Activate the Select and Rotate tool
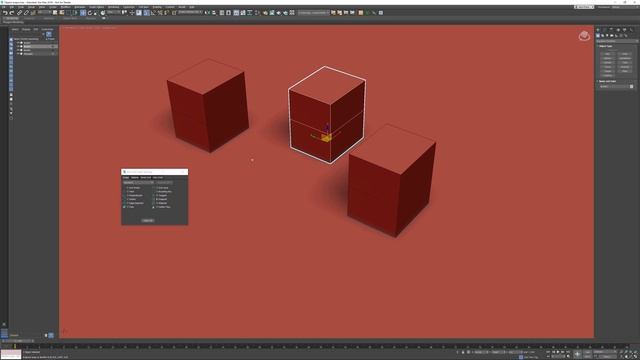The image size is (640, 360). (x=90, y=13)
